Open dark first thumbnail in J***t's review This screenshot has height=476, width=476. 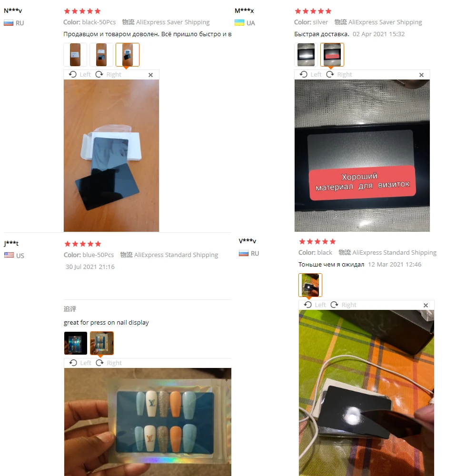pyautogui.click(x=76, y=343)
